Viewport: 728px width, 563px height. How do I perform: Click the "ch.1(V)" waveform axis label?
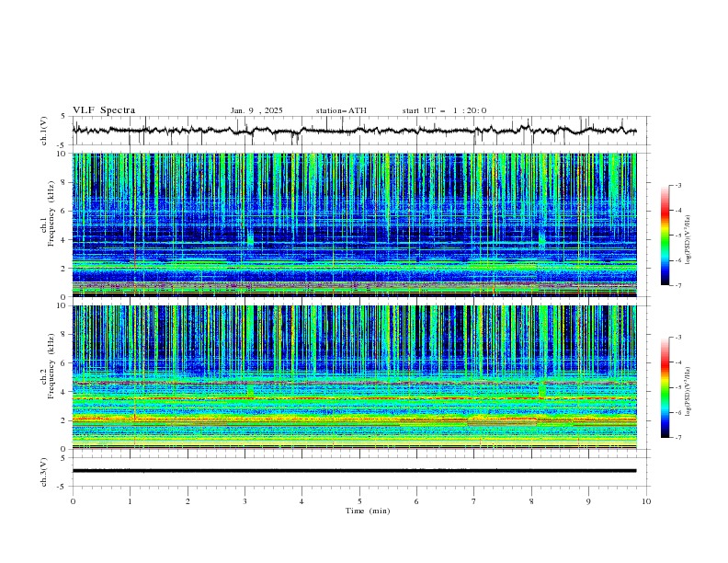tap(44, 131)
